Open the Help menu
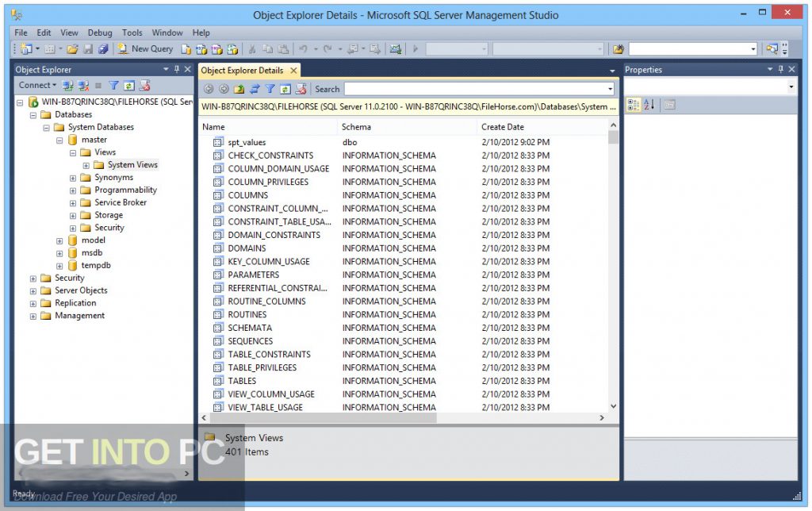Viewport: 812px width, 511px height. [x=201, y=33]
